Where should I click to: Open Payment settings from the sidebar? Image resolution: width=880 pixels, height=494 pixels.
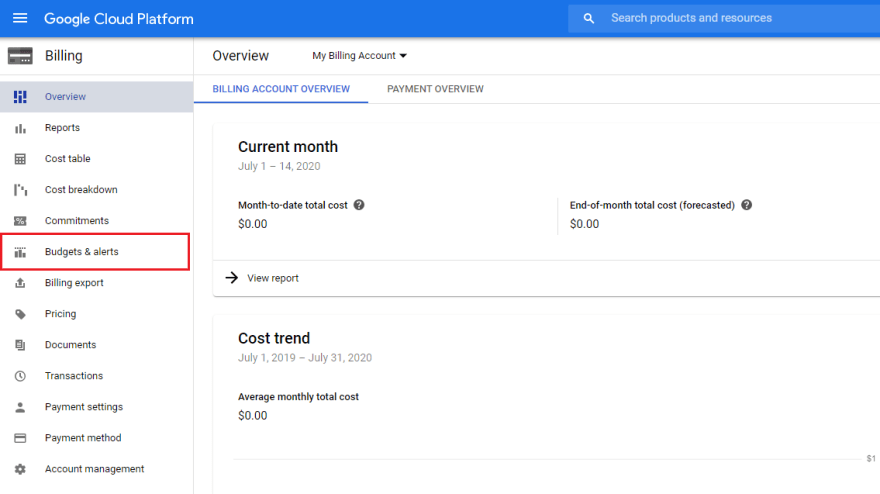[97, 407]
